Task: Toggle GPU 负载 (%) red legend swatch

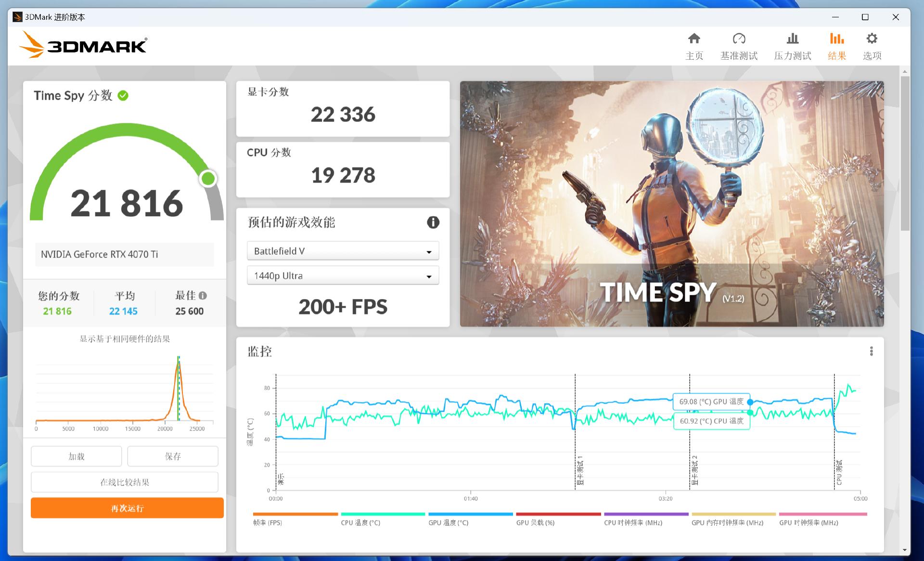Action: point(558,515)
